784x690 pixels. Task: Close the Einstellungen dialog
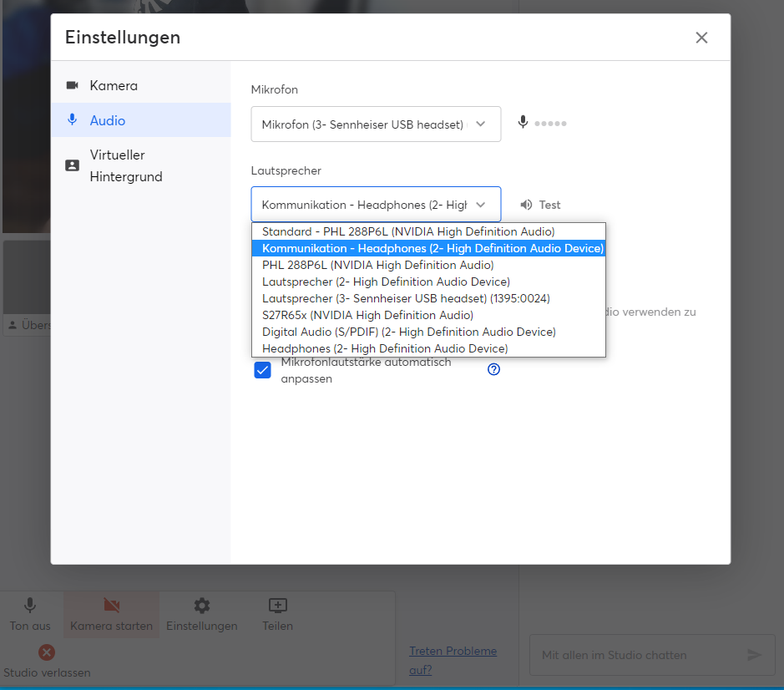coord(701,38)
